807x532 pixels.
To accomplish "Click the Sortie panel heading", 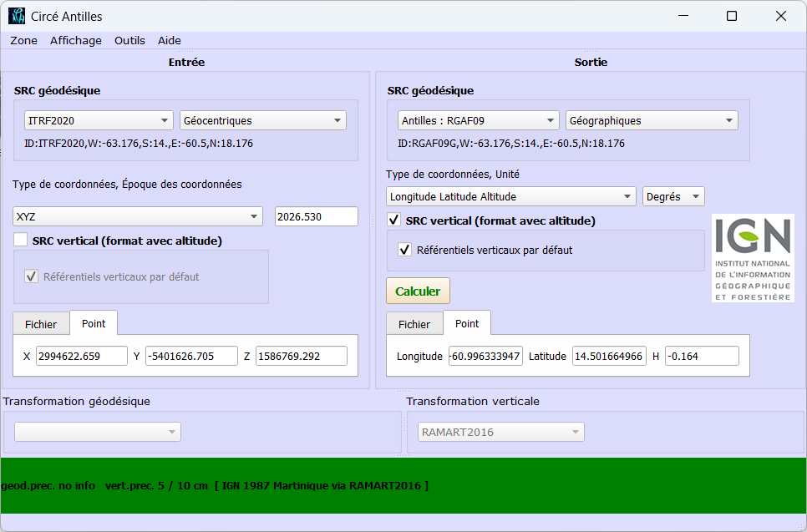I will click(x=591, y=63).
